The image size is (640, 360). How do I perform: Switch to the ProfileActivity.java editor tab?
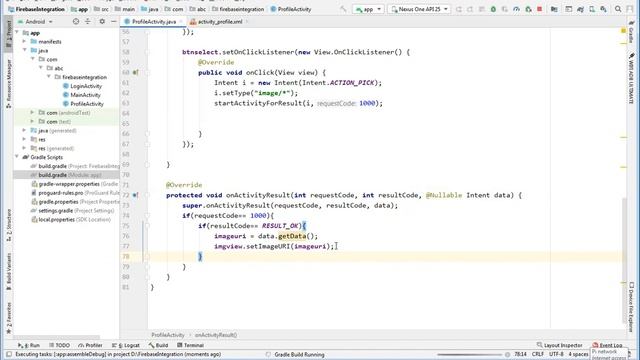coord(150,22)
